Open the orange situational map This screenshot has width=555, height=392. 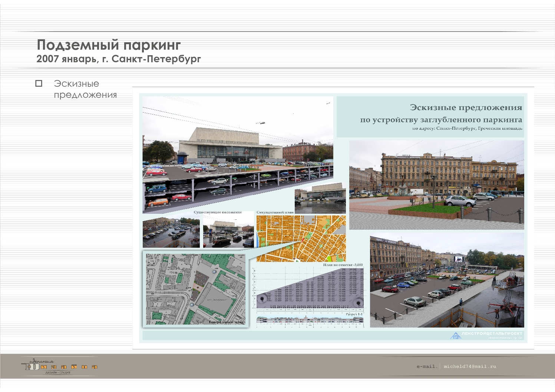(301, 238)
